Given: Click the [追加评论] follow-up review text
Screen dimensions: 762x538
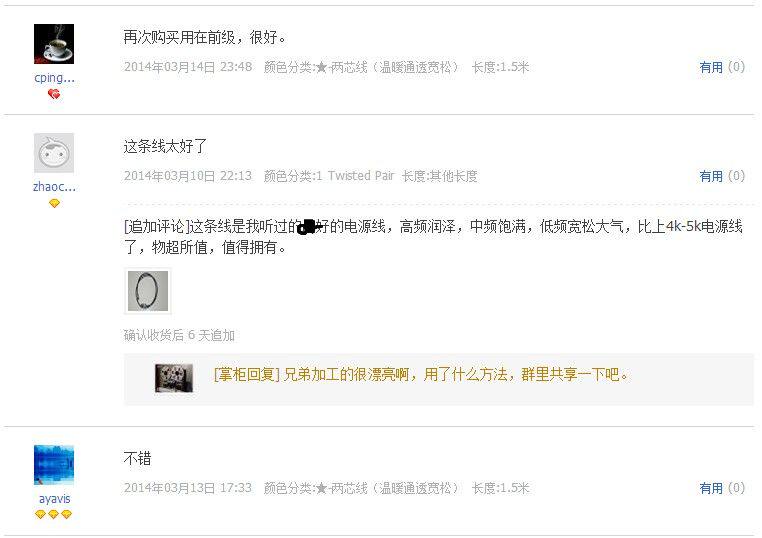Looking at the screenshot, I should click(x=433, y=237).
